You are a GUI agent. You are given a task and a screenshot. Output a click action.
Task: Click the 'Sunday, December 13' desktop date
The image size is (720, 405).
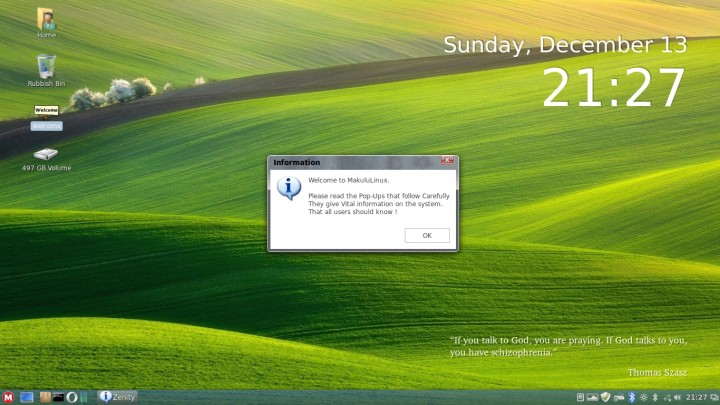(x=565, y=45)
